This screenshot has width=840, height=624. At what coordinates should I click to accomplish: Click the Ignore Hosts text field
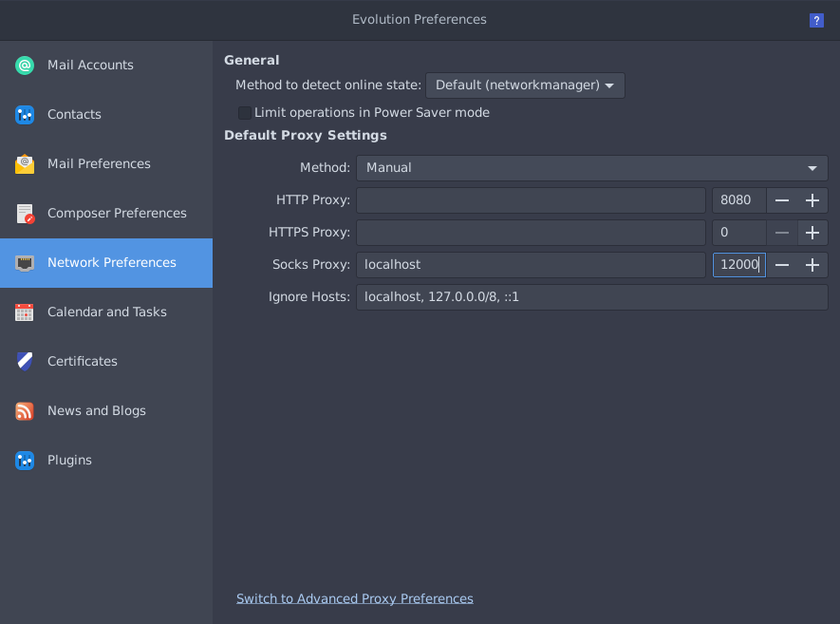pyautogui.click(x=591, y=297)
